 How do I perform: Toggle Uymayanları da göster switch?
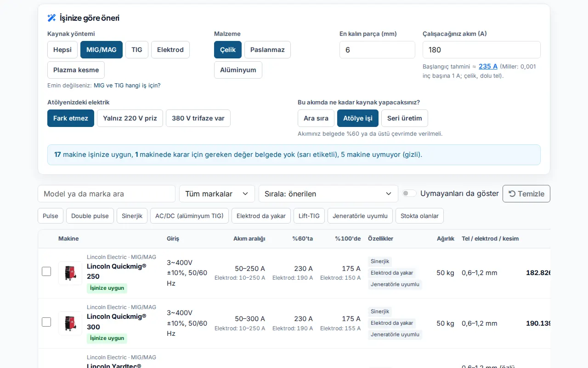(x=409, y=193)
